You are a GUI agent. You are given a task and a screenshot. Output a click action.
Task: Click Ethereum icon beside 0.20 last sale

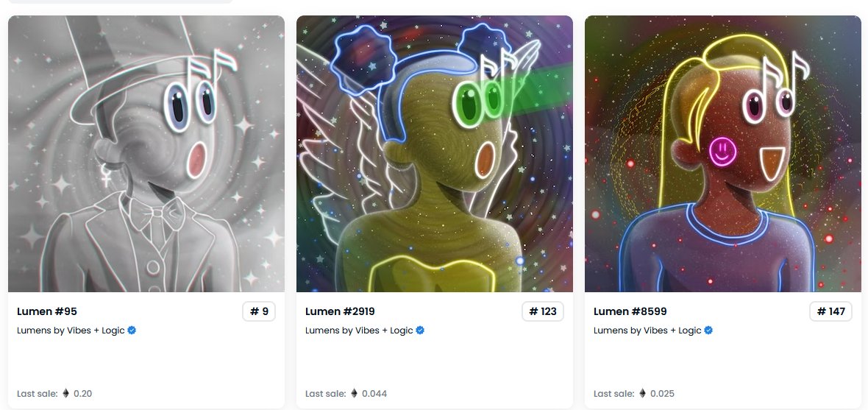(66, 393)
